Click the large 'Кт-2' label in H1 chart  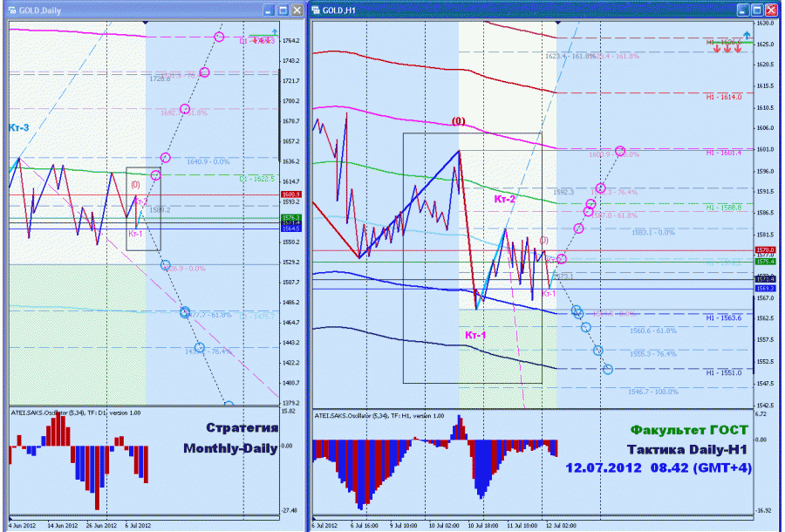505,199
